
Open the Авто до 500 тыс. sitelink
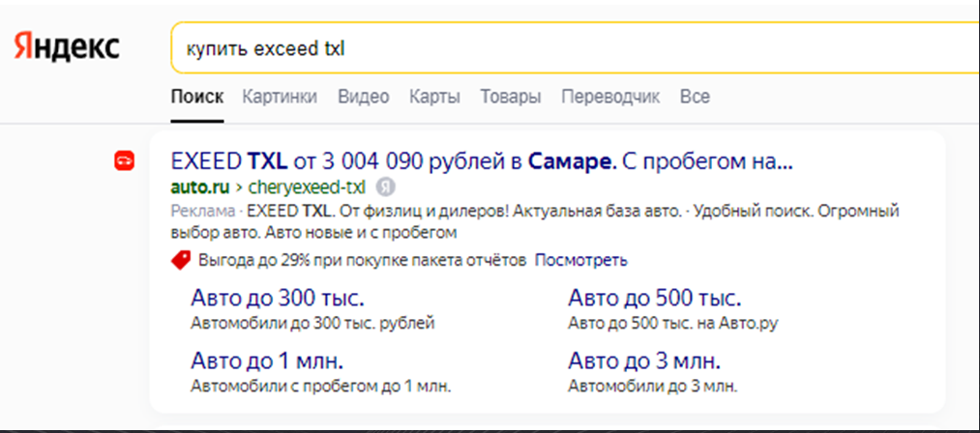point(654,298)
